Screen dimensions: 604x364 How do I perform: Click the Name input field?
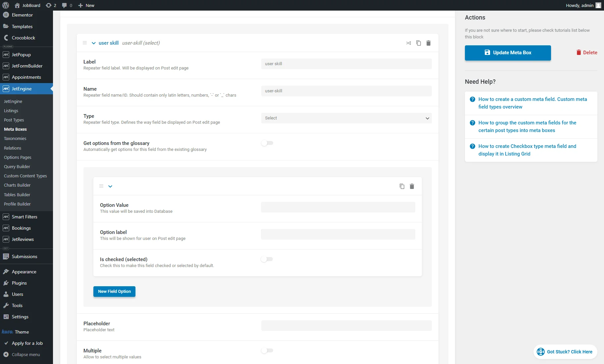pyautogui.click(x=346, y=91)
